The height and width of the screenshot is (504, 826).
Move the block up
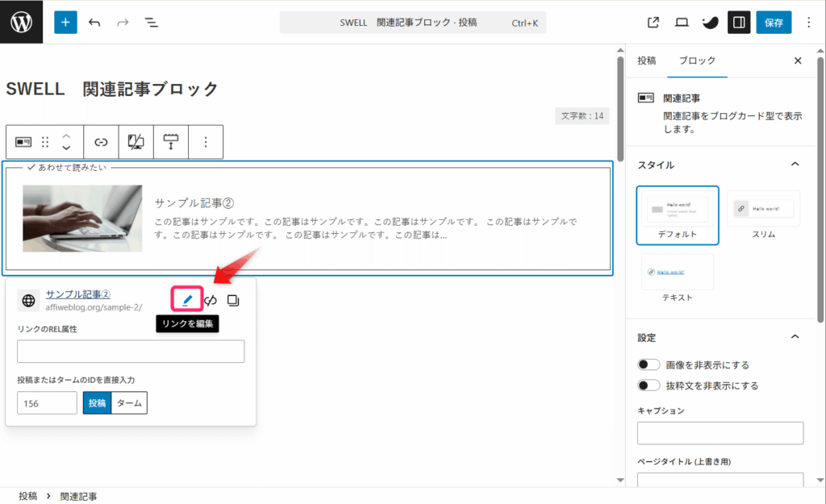pos(66,135)
